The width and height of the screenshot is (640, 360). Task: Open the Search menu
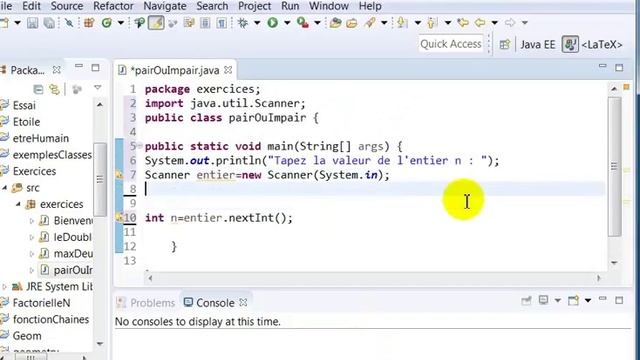point(212,6)
